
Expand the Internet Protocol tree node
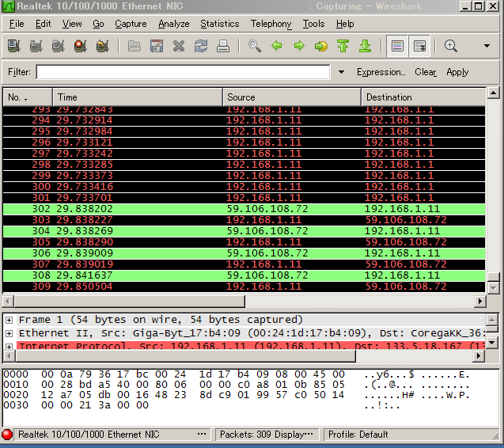(9, 347)
